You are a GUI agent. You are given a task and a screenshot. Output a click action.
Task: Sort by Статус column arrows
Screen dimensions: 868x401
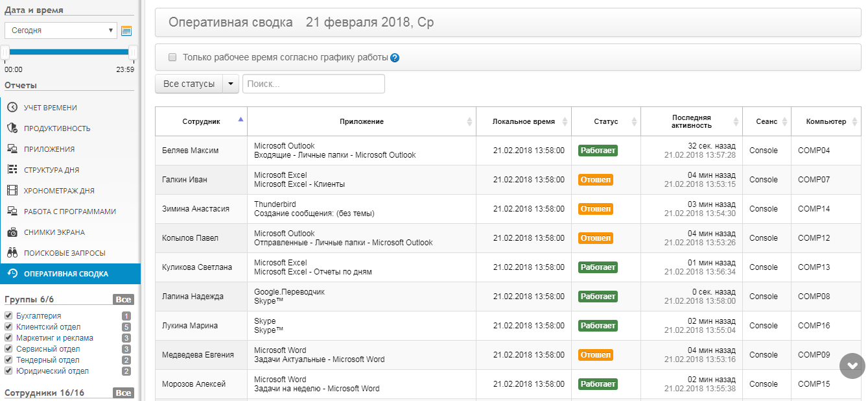click(x=635, y=121)
